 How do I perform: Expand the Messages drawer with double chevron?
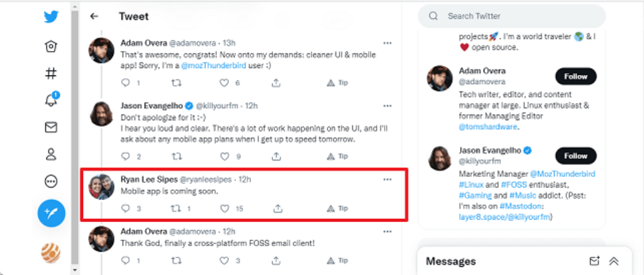pyautogui.click(x=614, y=261)
